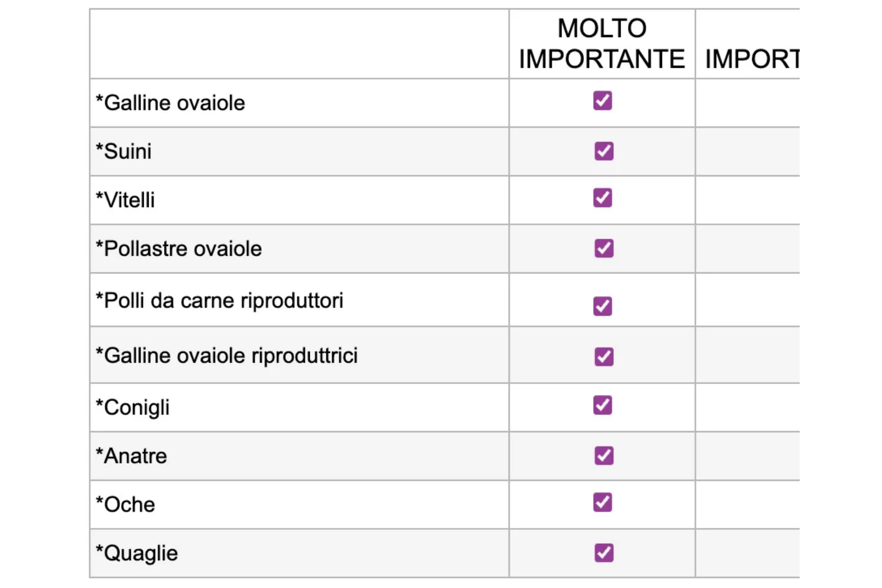Toggle the Conigli row checkbox
The width and height of the screenshot is (882, 588).
coord(602,405)
